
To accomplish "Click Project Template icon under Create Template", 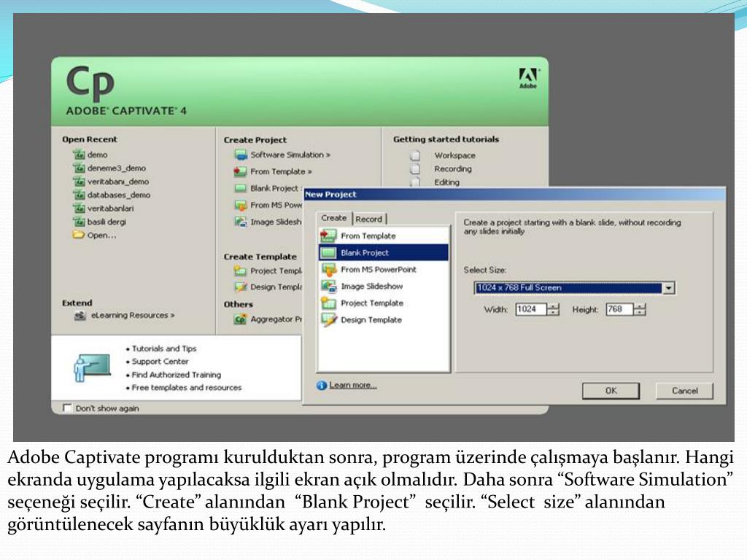I will [x=240, y=271].
